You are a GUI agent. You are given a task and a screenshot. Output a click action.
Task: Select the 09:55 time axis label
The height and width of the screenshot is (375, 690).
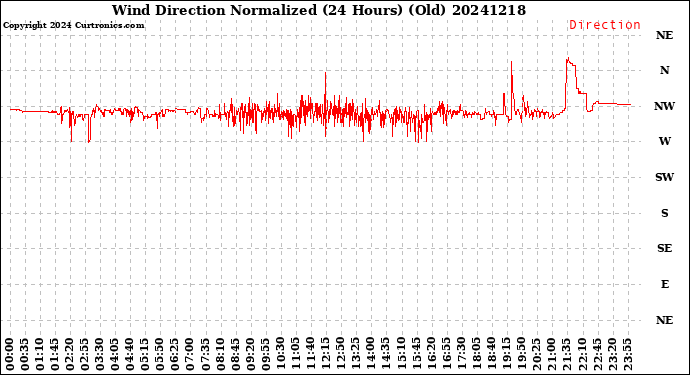point(265,355)
